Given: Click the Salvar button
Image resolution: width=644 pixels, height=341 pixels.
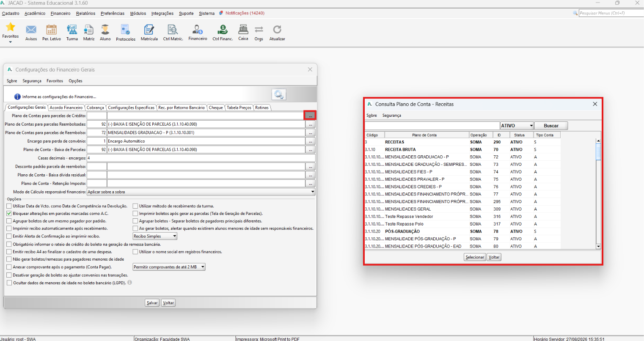Looking at the screenshot, I should coord(152,303).
